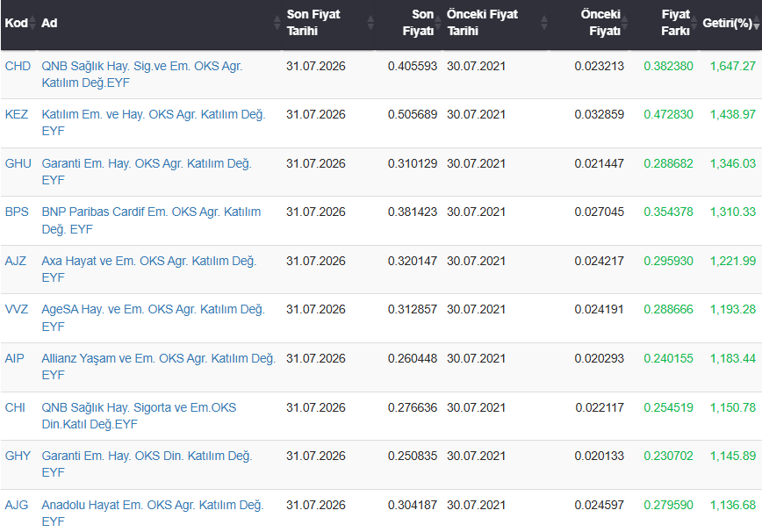Select last price 0.505689
The height and width of the screenshot is (532, 762).
(413, 114)
